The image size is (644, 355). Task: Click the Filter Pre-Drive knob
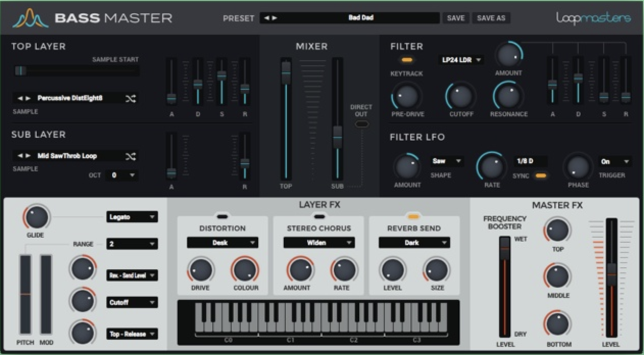[x=407, y=95]
